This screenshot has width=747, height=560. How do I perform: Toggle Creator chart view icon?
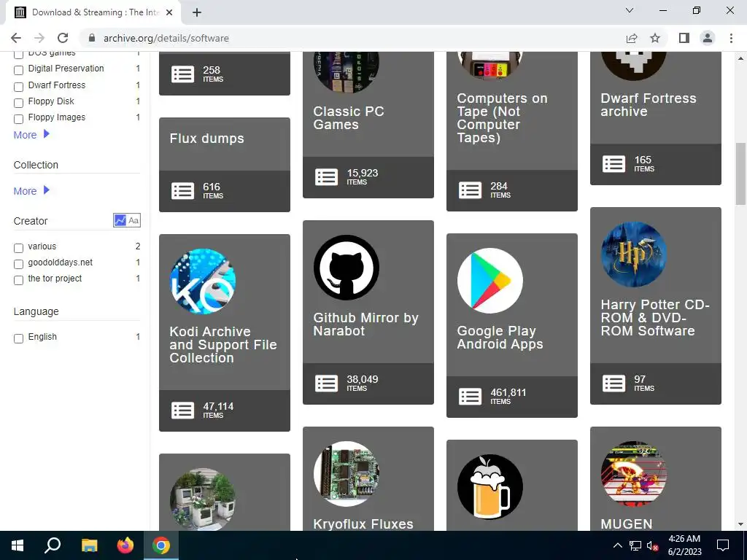[x=120, y=220]
